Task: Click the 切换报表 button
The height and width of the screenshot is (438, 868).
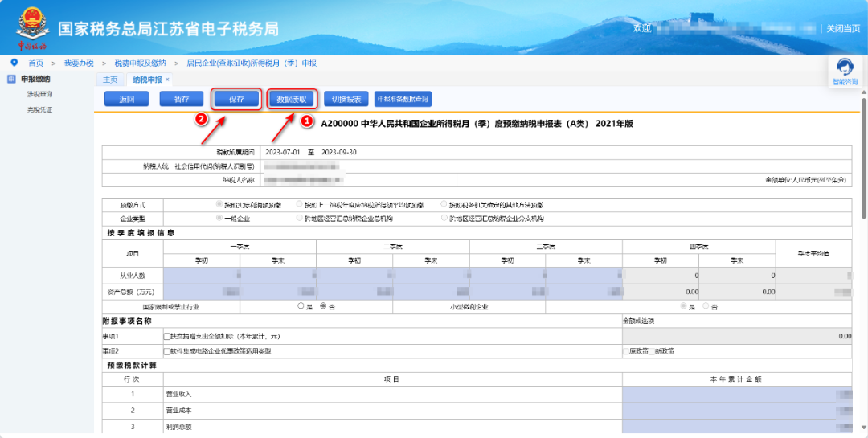Action: 346,99
